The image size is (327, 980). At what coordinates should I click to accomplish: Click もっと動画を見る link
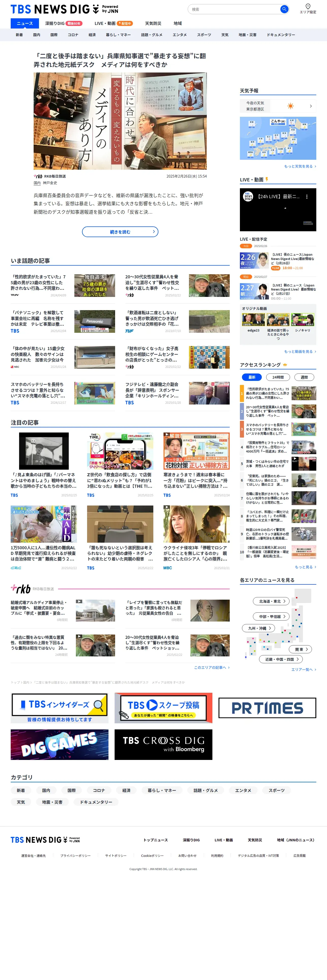tap(300, 352)
